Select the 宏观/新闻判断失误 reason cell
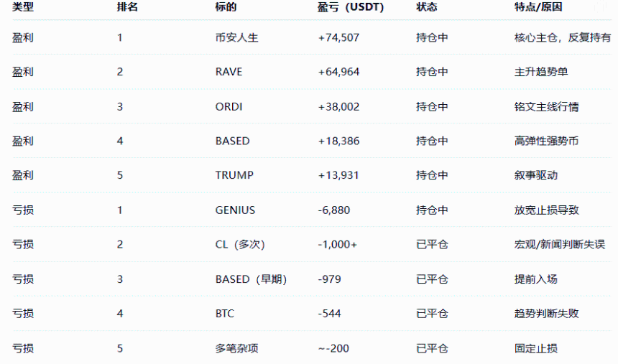 555,245
